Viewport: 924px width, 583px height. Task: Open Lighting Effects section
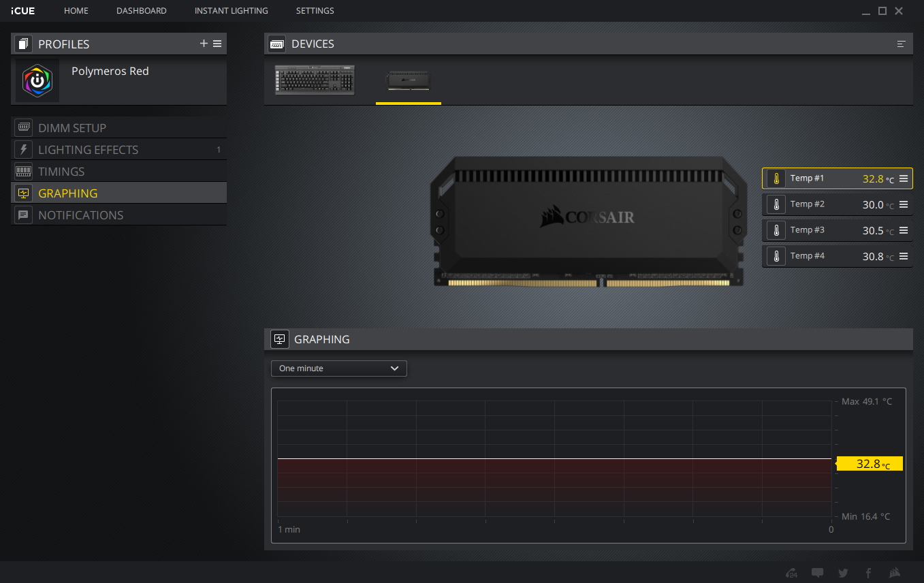tap(88, 150)
